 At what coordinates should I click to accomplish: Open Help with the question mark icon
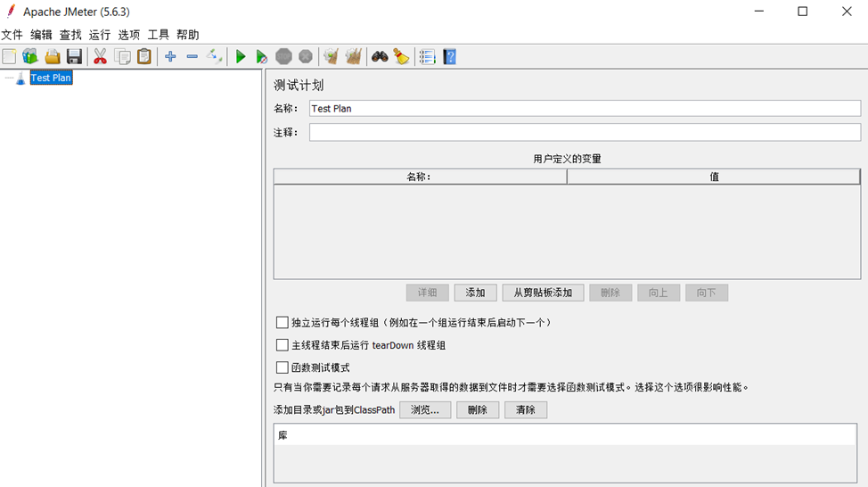tap(449, 57)
